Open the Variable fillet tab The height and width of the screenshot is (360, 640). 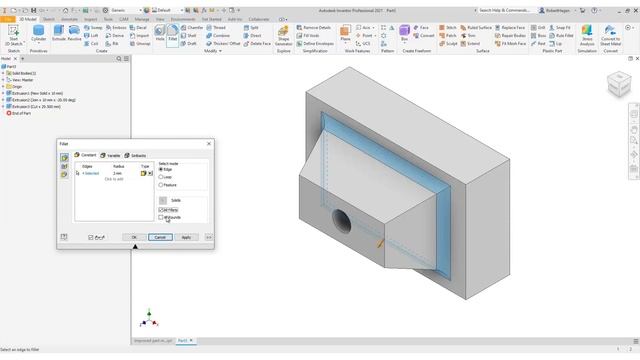click(110, 156)
